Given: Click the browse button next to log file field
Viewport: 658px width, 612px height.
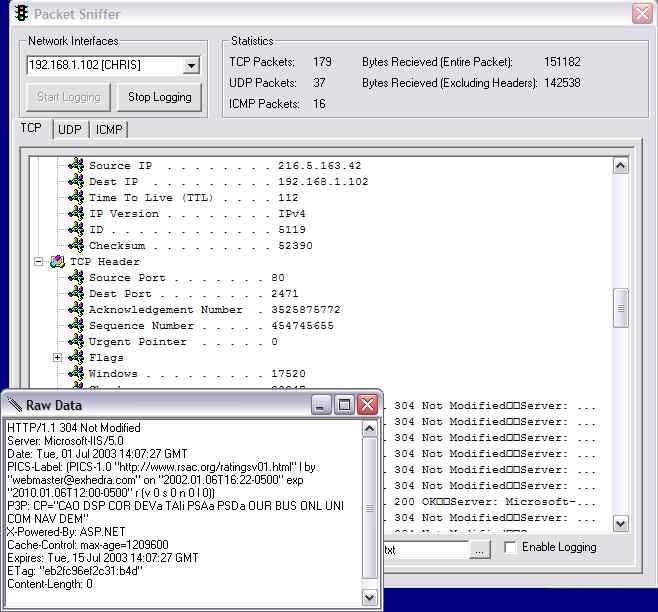Looking at the screenshot, I should coord(480,549).
